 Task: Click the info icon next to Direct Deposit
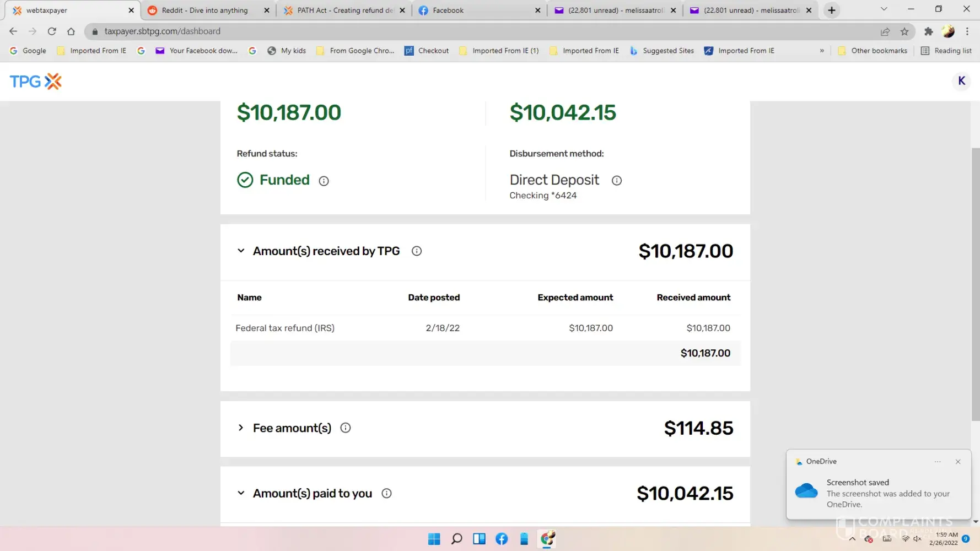[616, 180]
